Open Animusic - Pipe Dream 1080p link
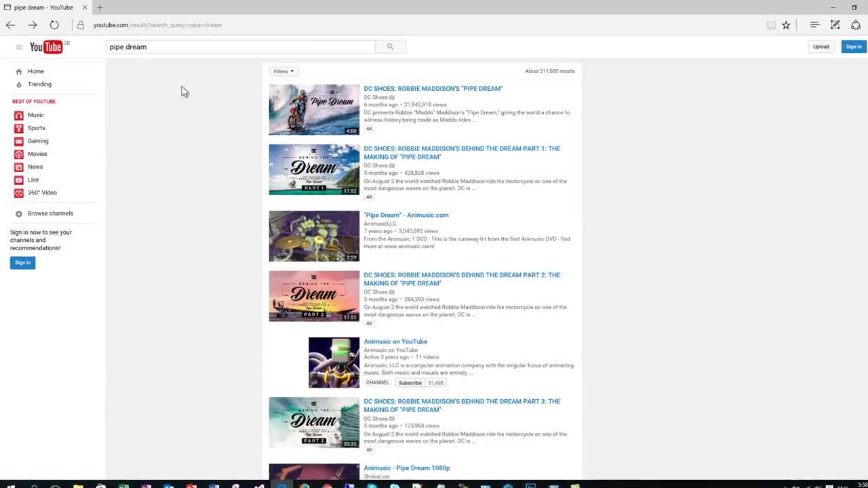The width and height of the screenshot is (868, 488). [406, 468]
